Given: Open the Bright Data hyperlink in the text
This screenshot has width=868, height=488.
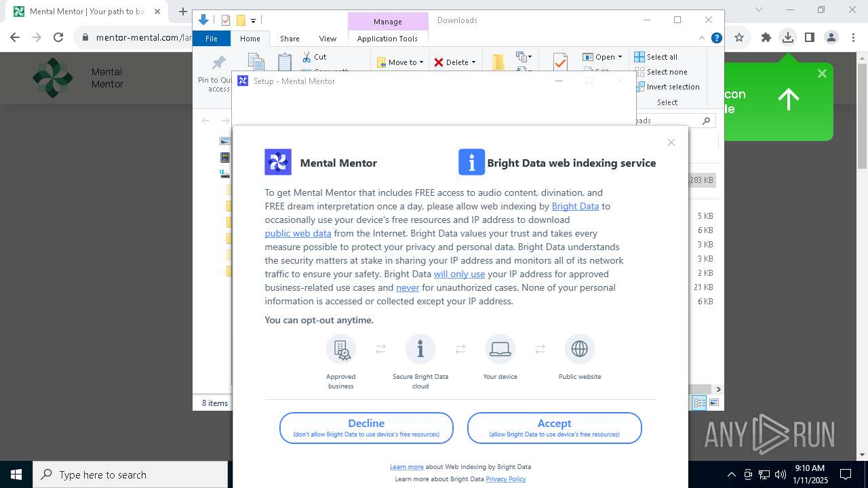Looking at the screenshot, I should click(575, 206).
